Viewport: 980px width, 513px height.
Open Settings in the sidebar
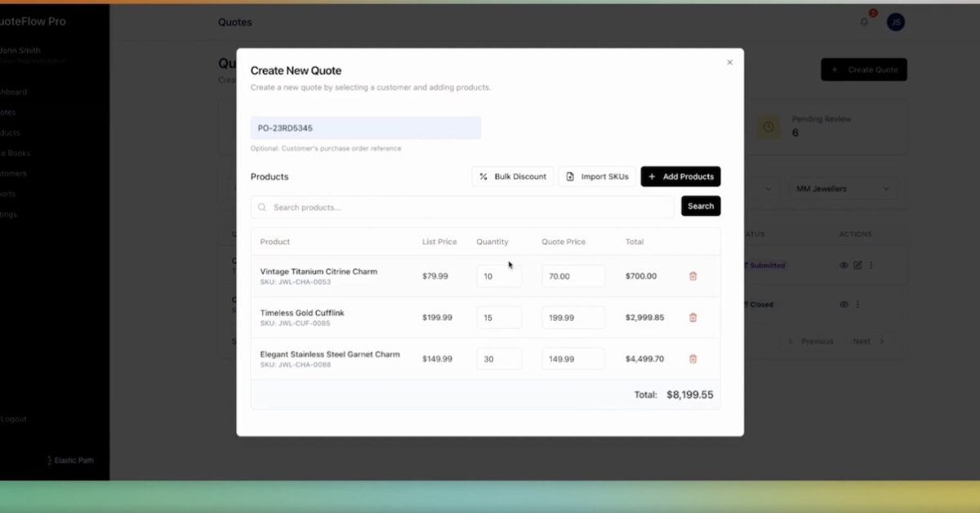(9, 215)
